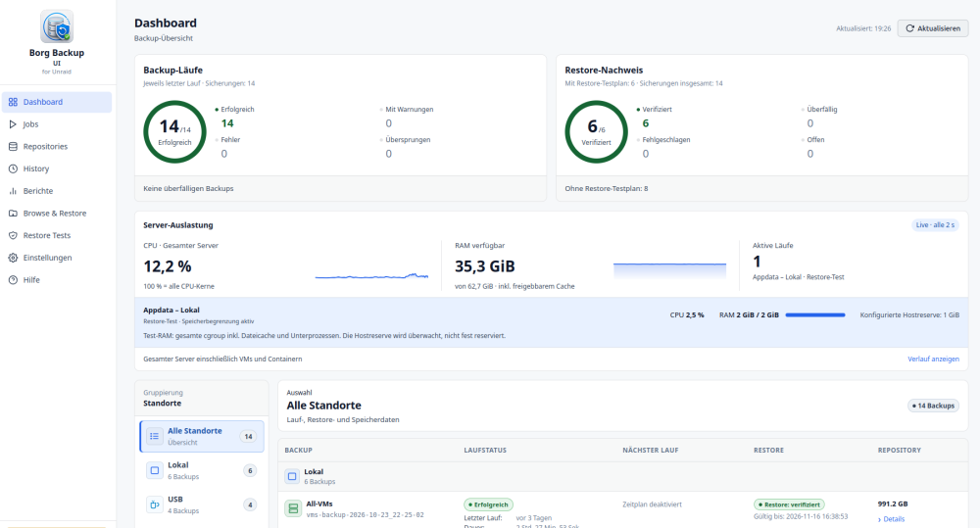This screenshot has width=980, height=528.
Task: Click the Lokal count badge 6
Action: point(250,471)
